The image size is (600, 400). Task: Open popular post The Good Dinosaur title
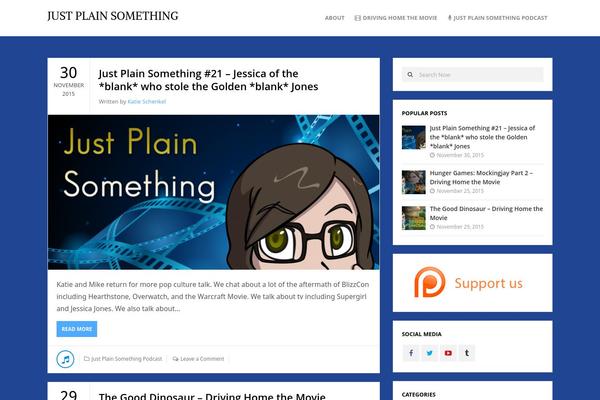pos(486,213)
